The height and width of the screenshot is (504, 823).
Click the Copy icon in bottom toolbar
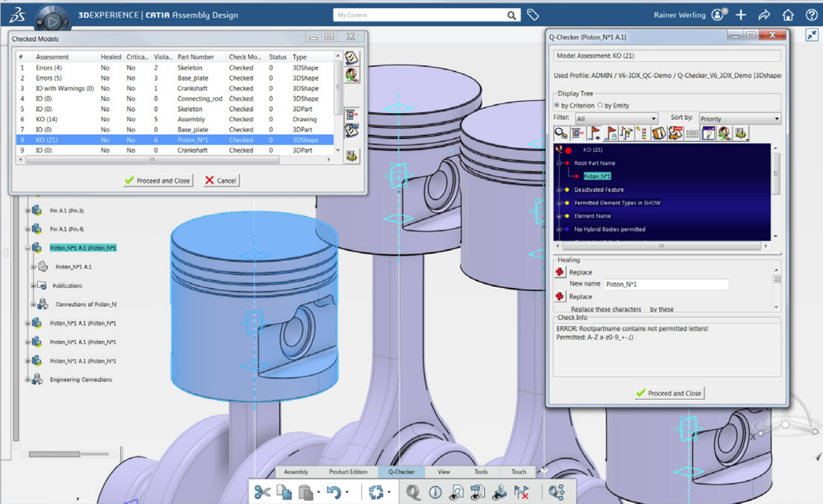click(284, 492)
